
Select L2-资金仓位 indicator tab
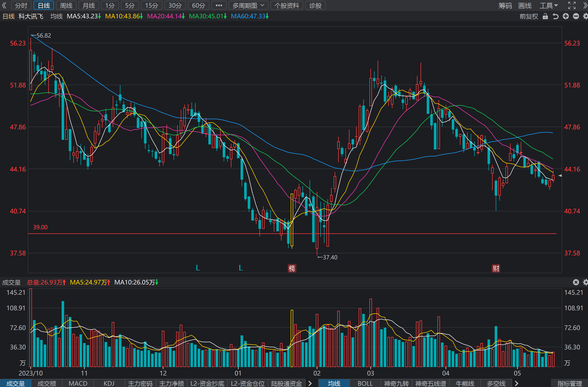click(x=248, y=383)
